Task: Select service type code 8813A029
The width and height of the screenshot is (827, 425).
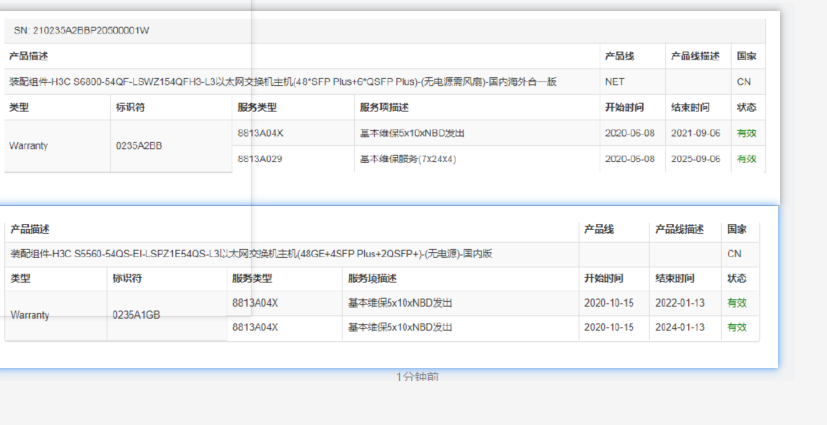Action: (x=259, y=159)
